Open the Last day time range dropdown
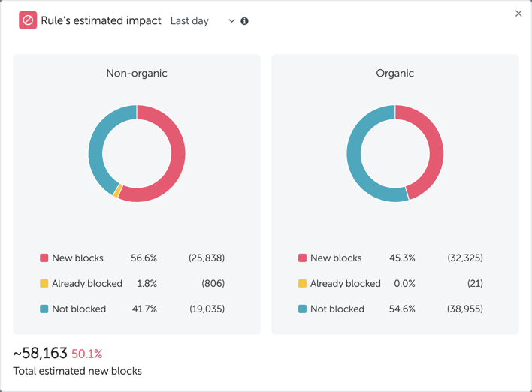The height and width of the screenshot is (392, 532). tap(201, 21)
